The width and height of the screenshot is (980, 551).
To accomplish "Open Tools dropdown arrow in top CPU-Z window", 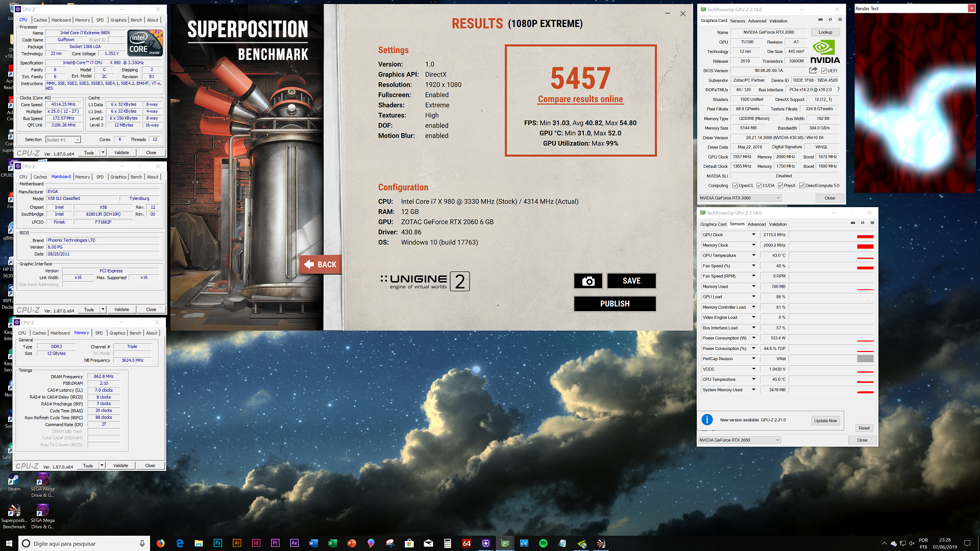I will click(103, 153).
